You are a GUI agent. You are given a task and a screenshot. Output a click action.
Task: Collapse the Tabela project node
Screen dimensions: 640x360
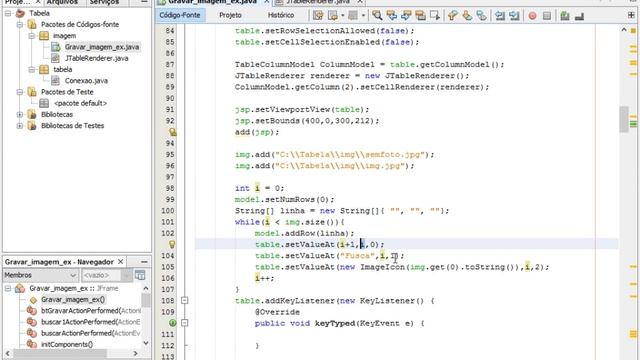[8, 13]
